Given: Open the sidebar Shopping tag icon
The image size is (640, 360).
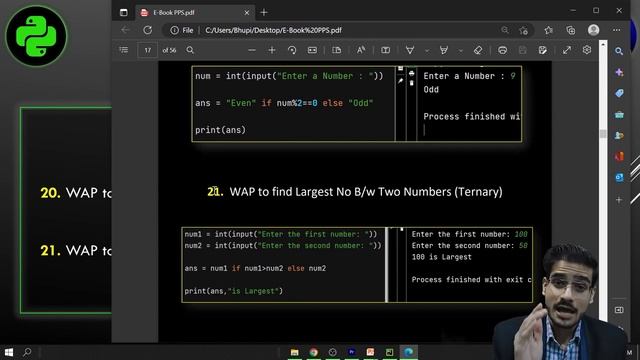Looking at the screenshot, I should (x=619, y=93).
